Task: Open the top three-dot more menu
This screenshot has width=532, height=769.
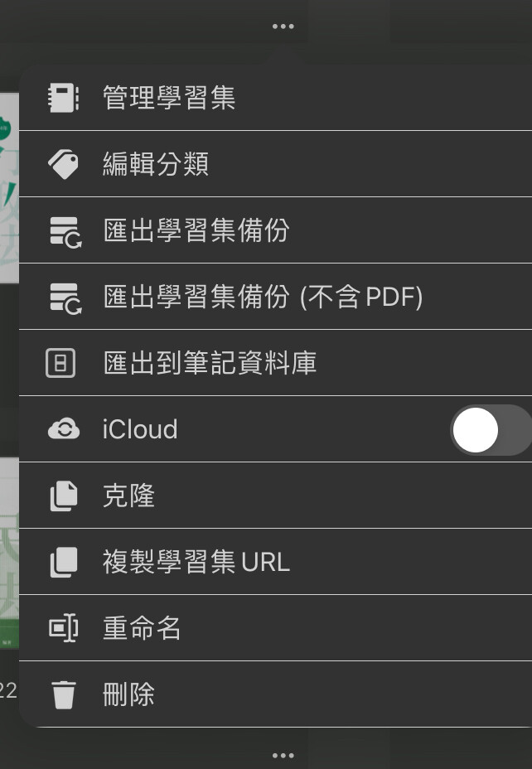Action: tap(283, 27)
